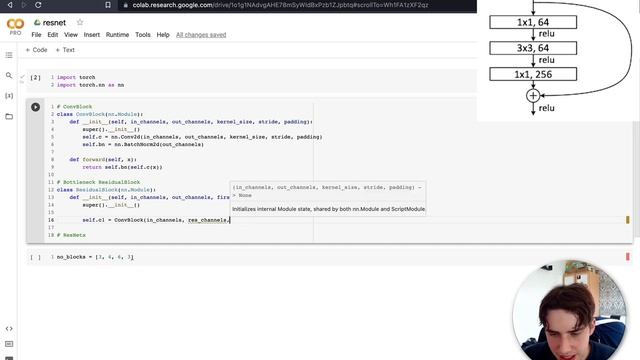
Task: Click browser back arrow
Action: [10, 5]
